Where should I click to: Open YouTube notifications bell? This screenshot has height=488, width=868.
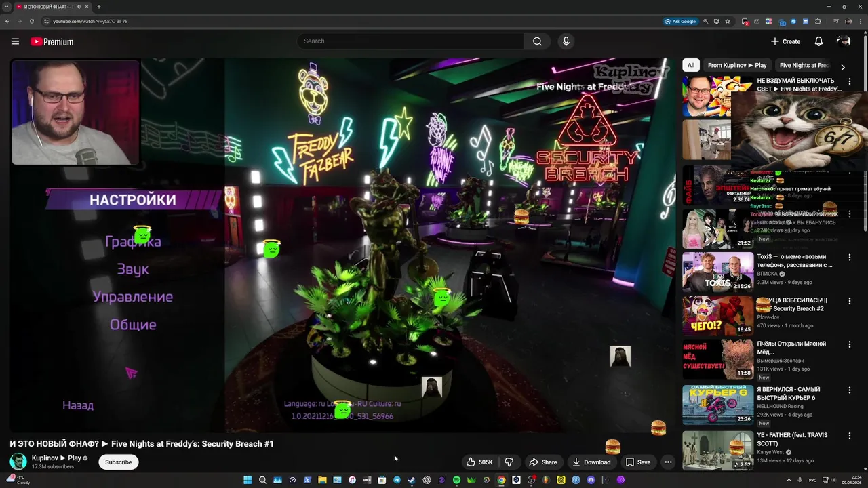coord(818,41)
